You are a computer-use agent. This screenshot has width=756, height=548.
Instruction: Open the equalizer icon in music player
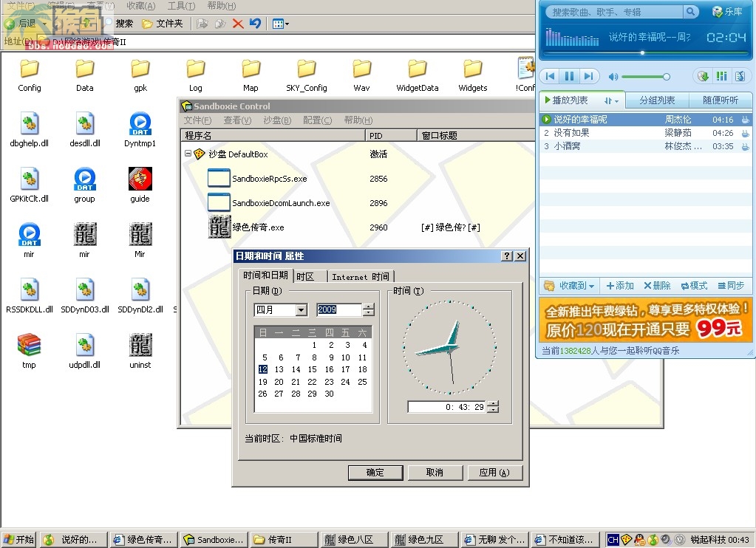[722, 76]
